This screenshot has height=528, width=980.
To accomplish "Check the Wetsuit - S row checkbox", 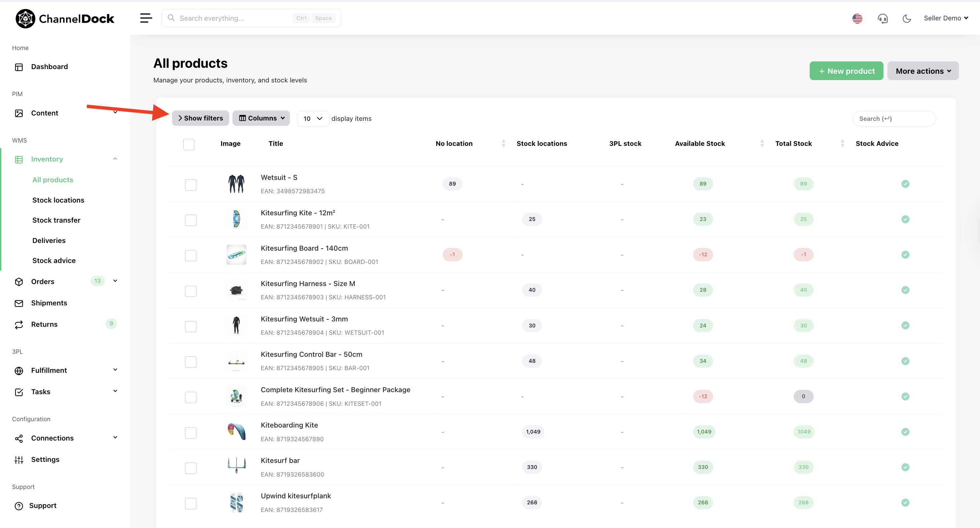I will [190, 185].
